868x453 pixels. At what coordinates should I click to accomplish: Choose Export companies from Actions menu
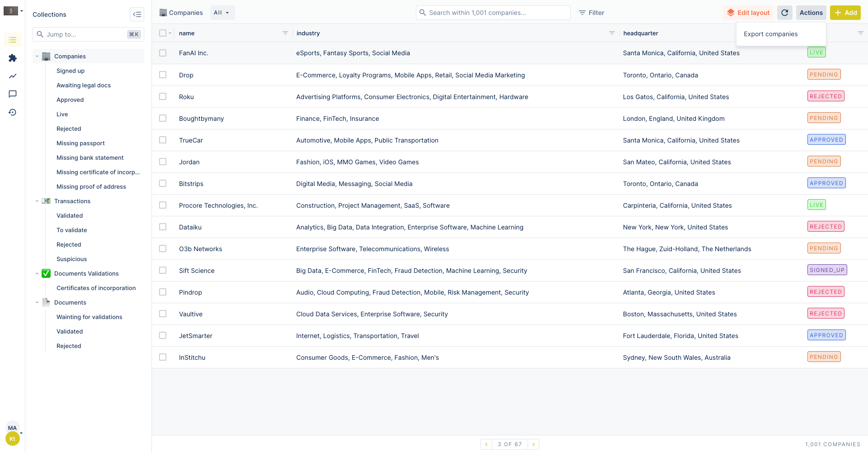tap(770, 34)
